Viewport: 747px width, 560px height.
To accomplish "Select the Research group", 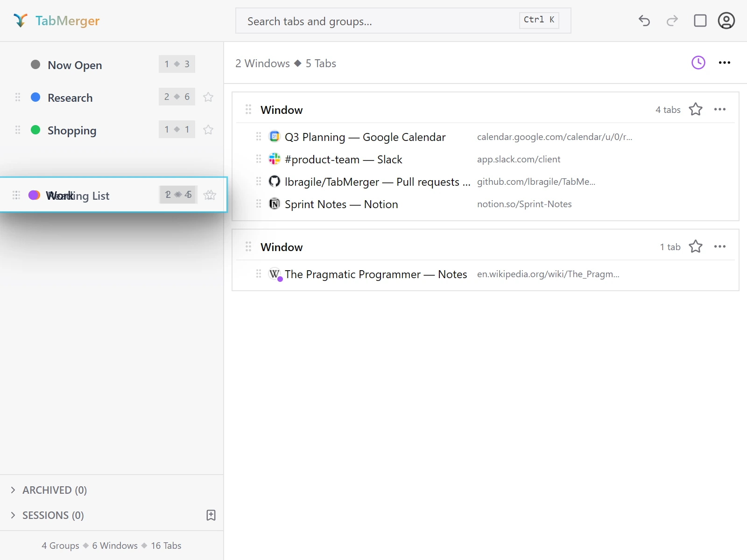I will pyautogui.click(x=112, y=97).
